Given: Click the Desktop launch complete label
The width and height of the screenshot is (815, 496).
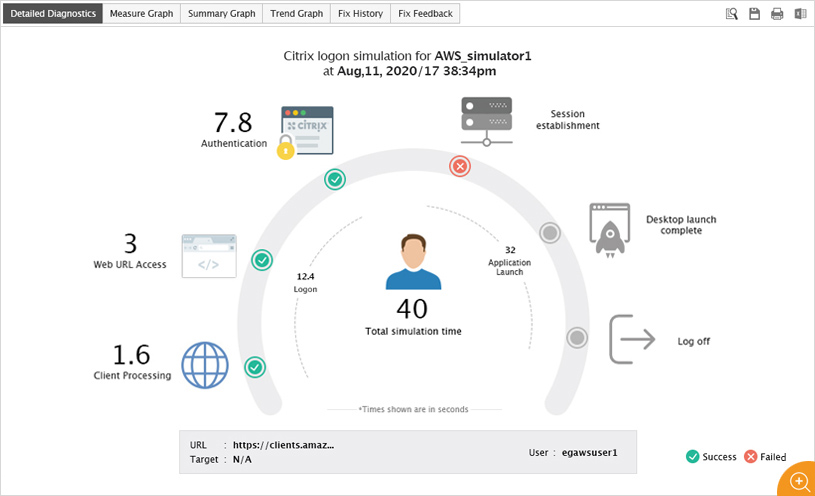Looking at the screenshot, I should coord(681,225).
